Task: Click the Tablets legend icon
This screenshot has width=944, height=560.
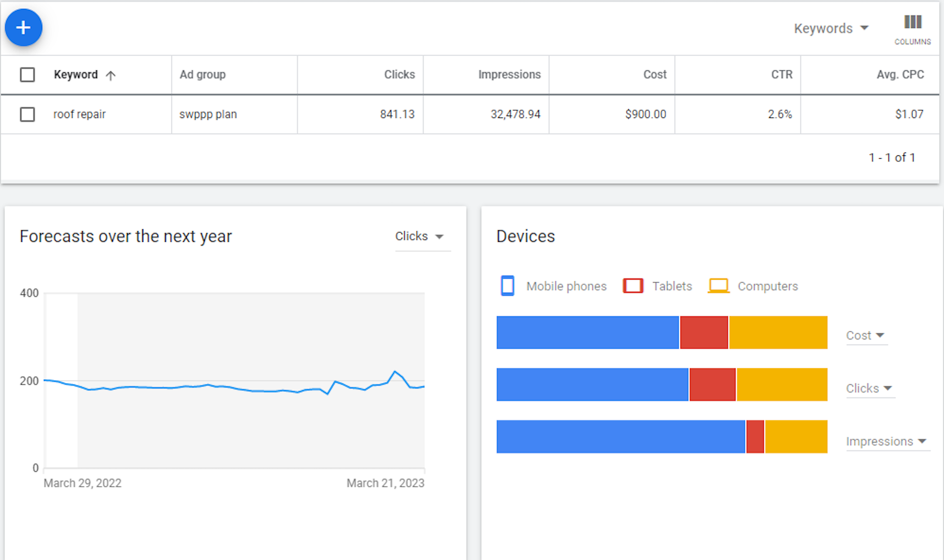Action: click(x=633, y=286)
